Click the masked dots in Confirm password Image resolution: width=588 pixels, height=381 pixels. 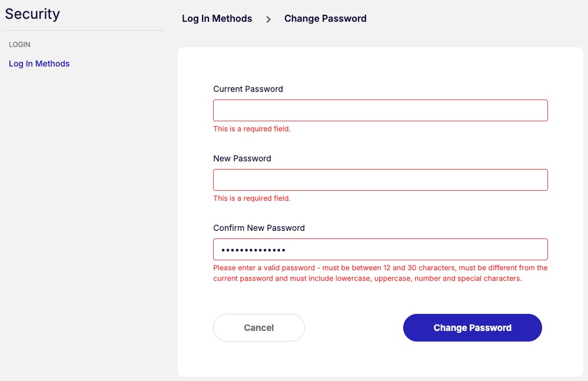253,250
